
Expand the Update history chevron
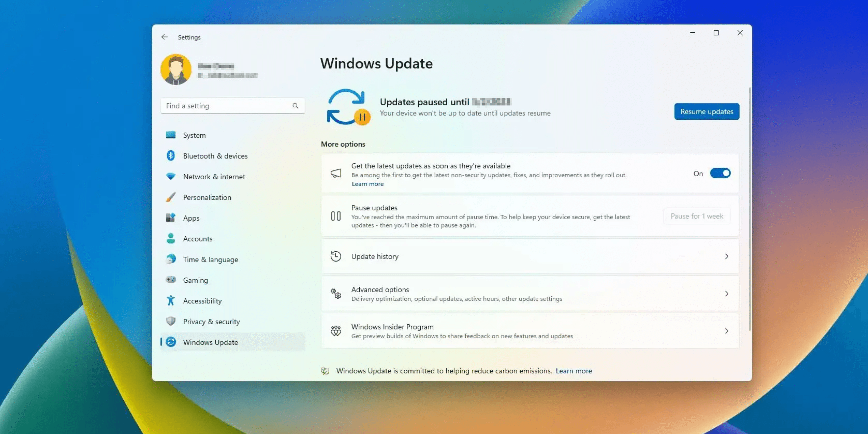coord(727,256)
